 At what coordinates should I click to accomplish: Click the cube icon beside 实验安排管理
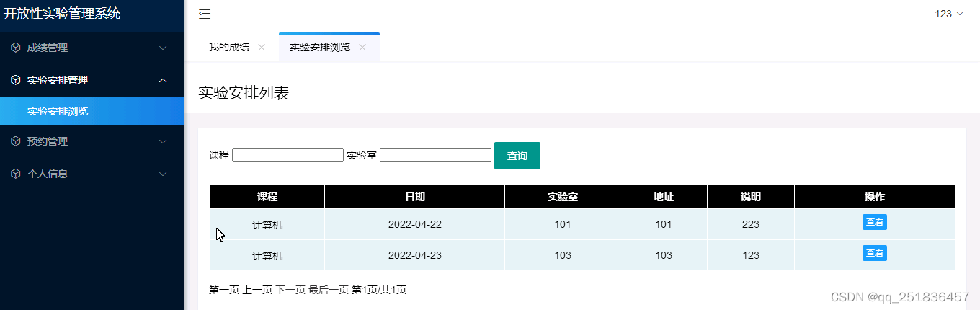pos(16,80)
